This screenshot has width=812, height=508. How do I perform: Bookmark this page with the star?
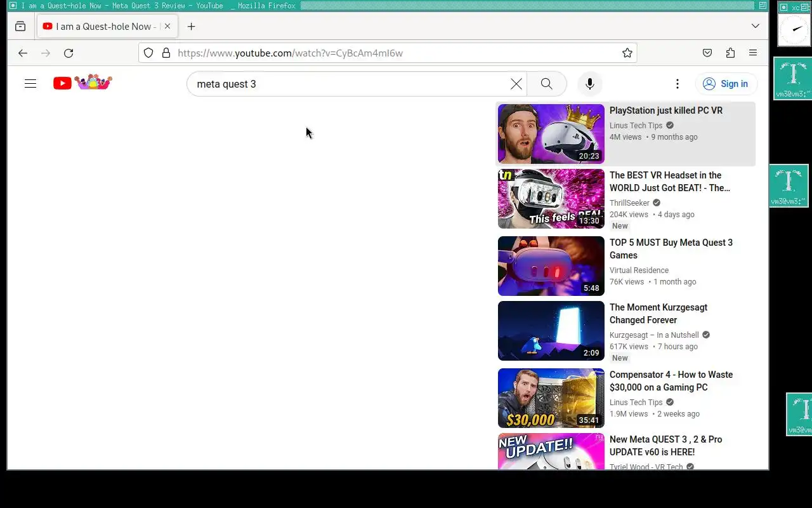pyautogui.click(x=627, y=53)
